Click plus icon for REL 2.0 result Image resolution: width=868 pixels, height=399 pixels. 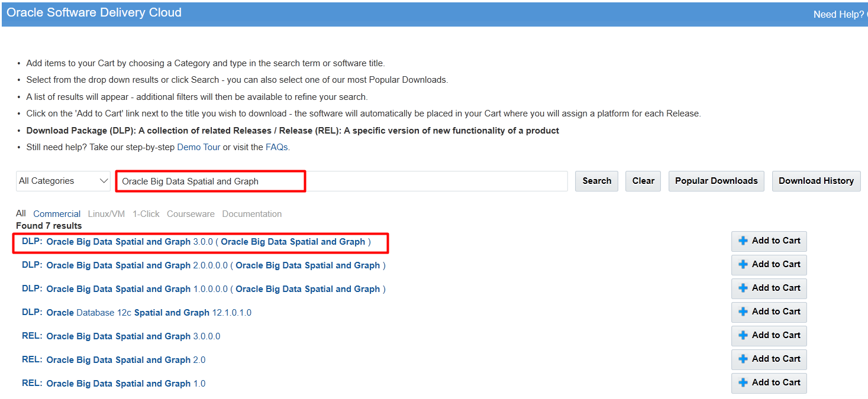pos(743,359)
